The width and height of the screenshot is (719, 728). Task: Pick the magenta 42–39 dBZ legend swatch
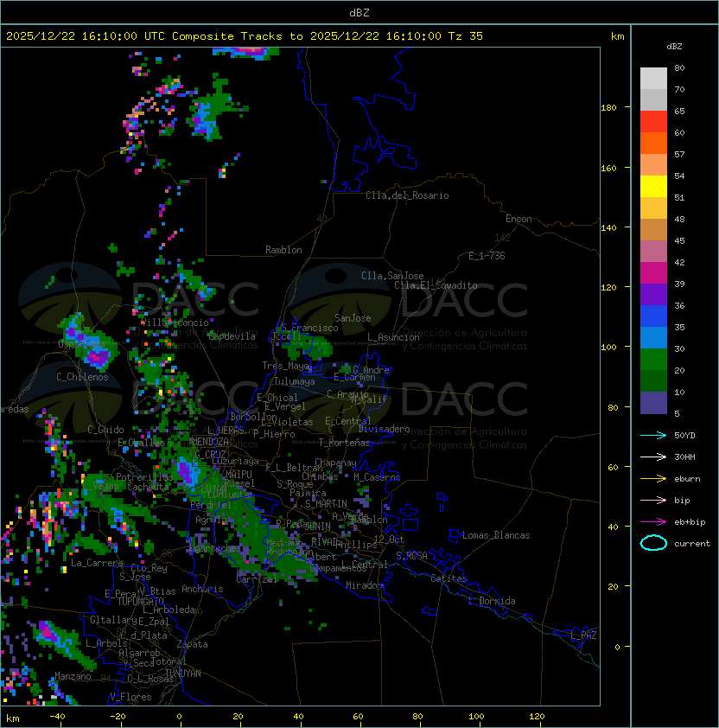[653, 273]
